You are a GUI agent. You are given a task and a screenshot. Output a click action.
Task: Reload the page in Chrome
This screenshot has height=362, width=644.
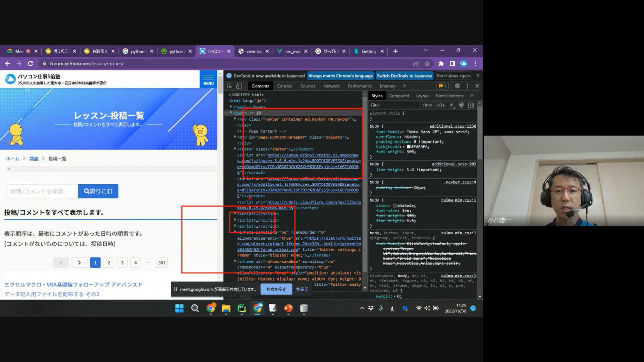tap(30, 64)
